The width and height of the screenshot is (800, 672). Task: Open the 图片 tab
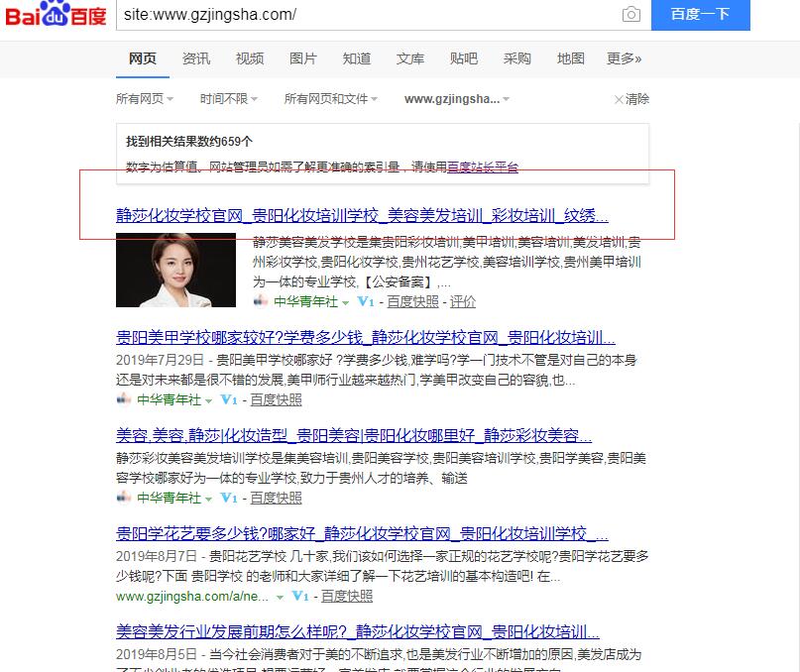tap(303, 58)
